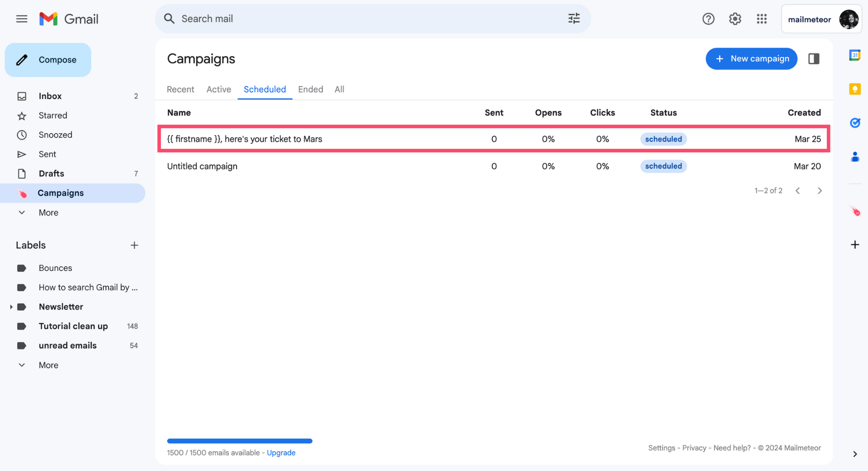This screenshot has height=471, width=868.
Task: Open Google Tasks side panel icon
Action: coord(855,122)
